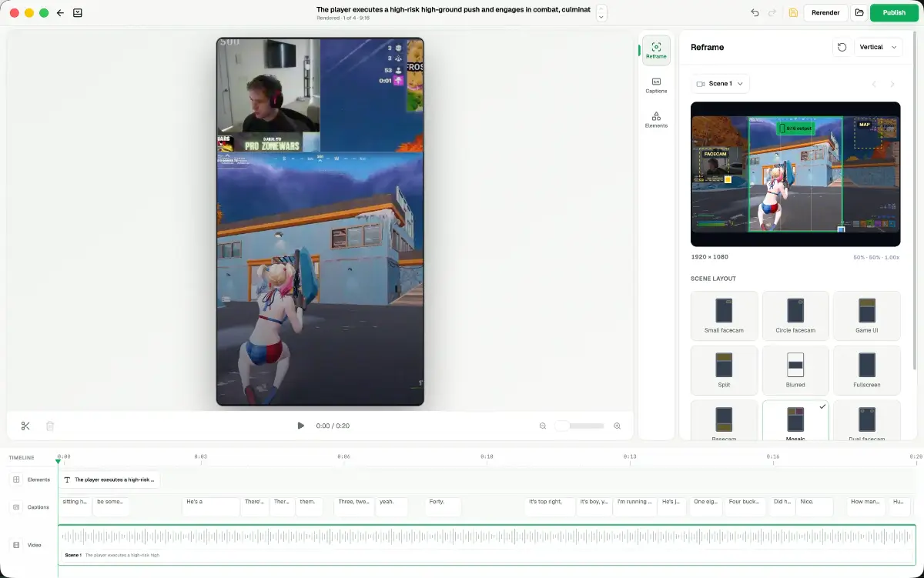Click the scissors cut tool
The height and width of the screenshot is (578, 924).
coord(25,426)
